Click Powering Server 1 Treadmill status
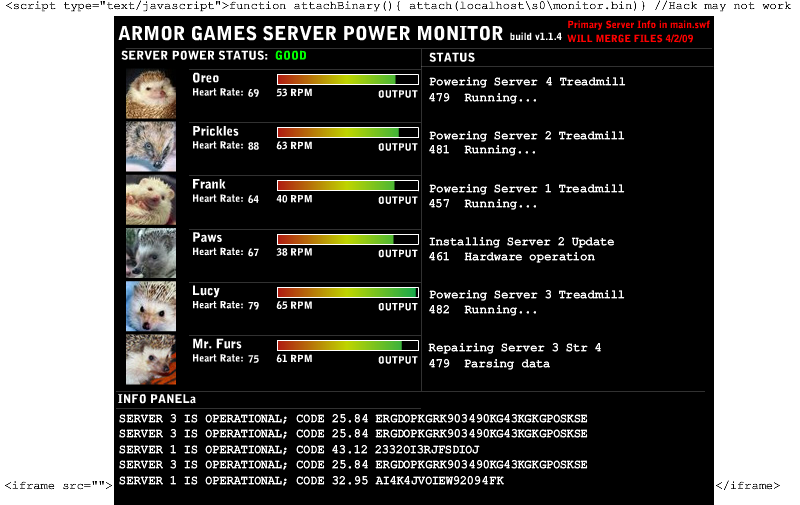Viewport: 800px width, 505px height. (527, 189)
